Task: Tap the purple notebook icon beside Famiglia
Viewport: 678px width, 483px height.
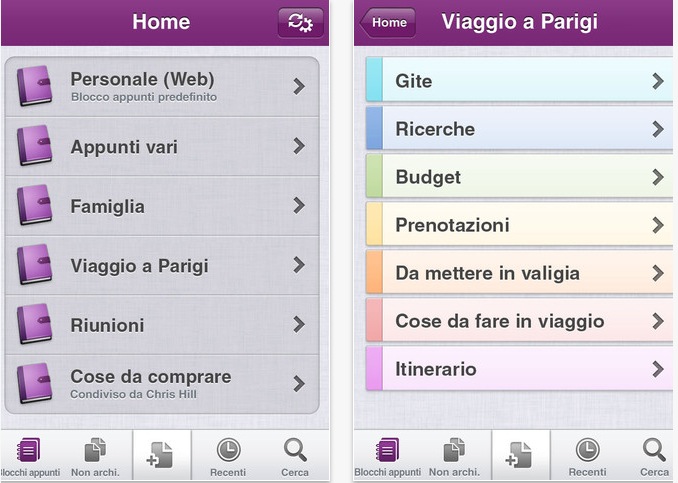Action: click(35, 205)
